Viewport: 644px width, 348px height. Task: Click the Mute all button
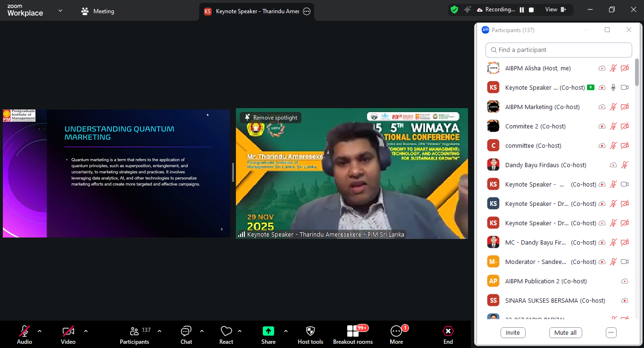coord(565,332)
